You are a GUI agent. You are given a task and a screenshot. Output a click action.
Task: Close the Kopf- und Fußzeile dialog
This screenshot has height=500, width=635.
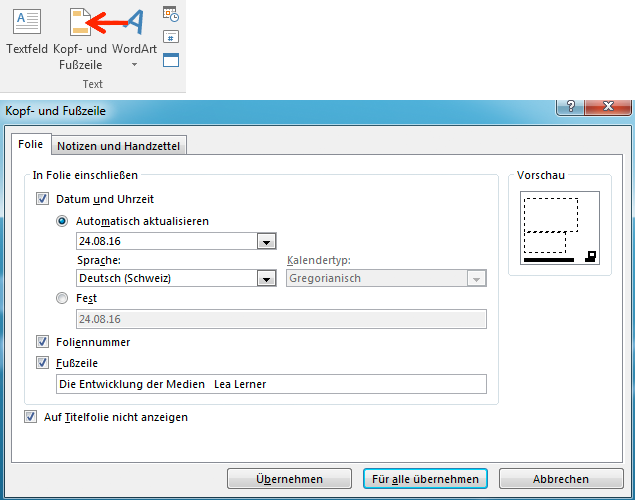(x=608, y=110)
